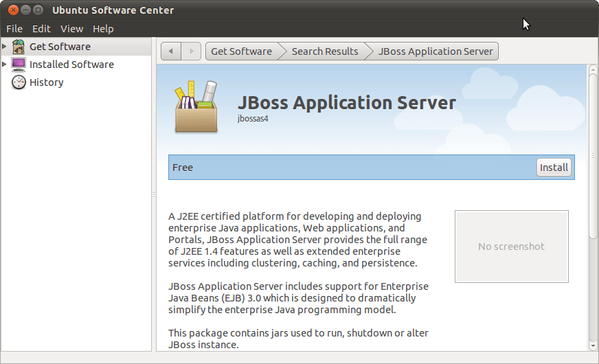Click the History clock icon
This screenshot has height=364, width=599.
pyautogui.click(x=19, y=82)
